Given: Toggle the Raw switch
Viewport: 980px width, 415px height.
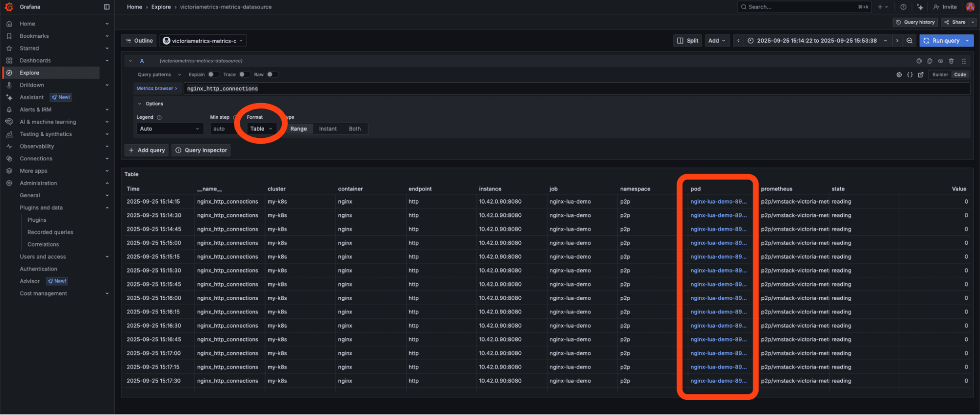Looking at the screenshot, I should click(x=273, y=75).
